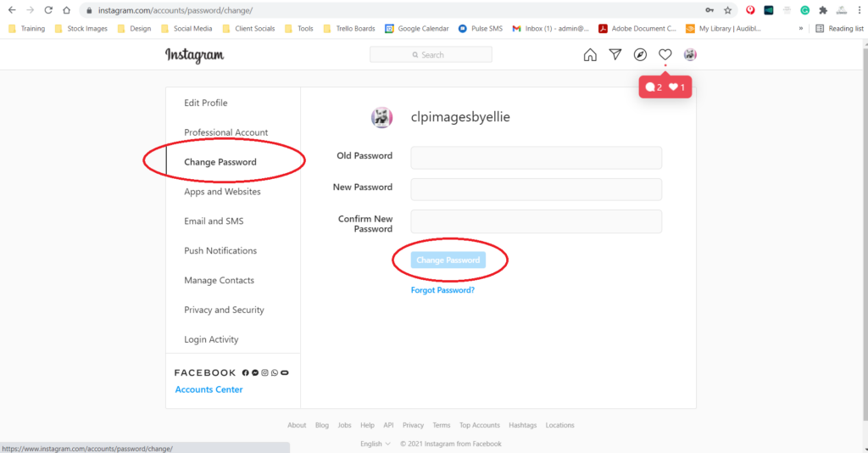Open the Adobe Document Cloud bookmark
This screenshot has height=453, width=868.
[x=637, y=28]
